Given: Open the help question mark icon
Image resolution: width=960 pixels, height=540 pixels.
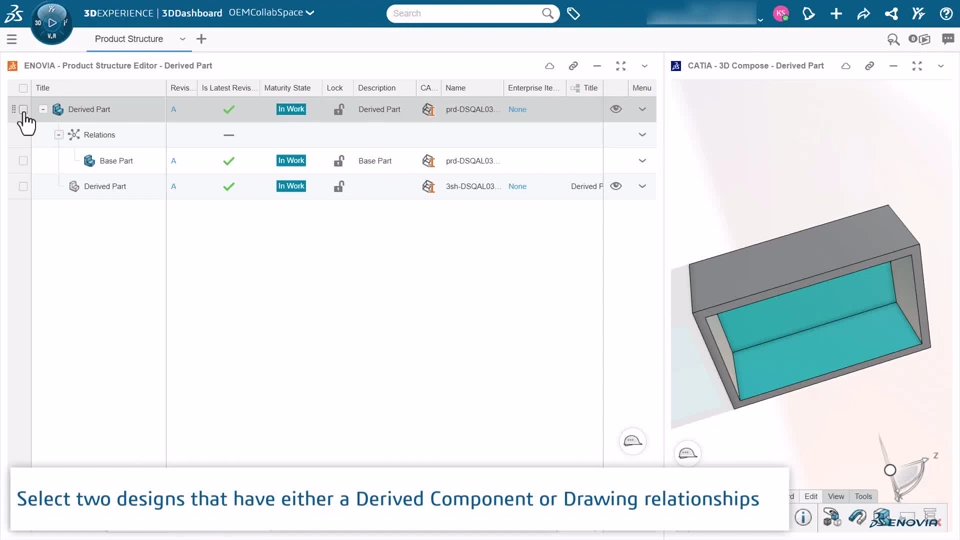Looking at the screenshot, I should [x=946, y=13].
